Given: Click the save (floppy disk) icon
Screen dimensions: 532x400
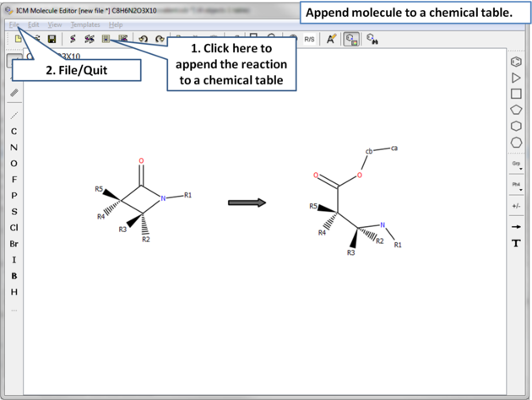Looking at the screenshot, I should pyautogui.click(x=52, y=39).
